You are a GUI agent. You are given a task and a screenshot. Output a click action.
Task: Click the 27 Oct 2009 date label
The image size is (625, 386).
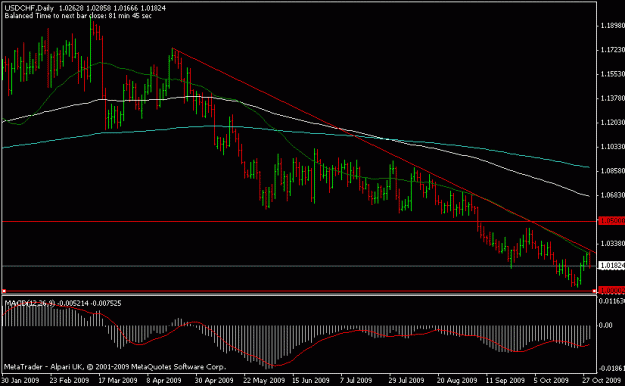point(602,380)
